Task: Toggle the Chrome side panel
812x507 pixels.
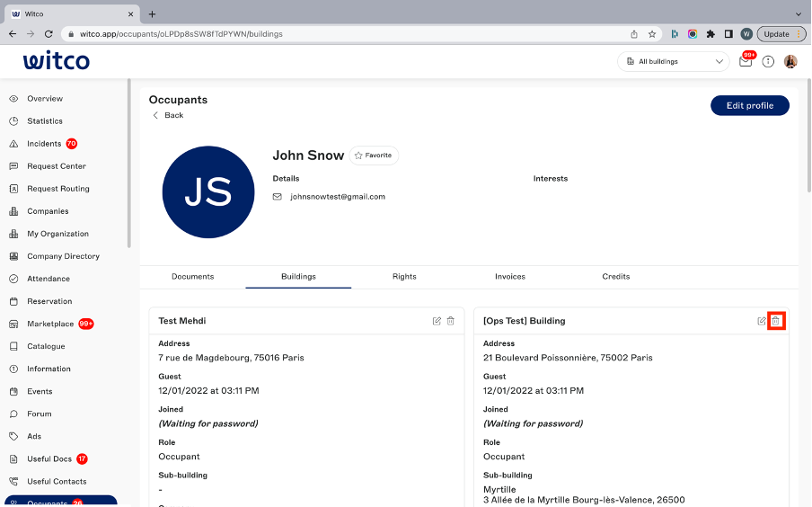Action: pos(728,34)
